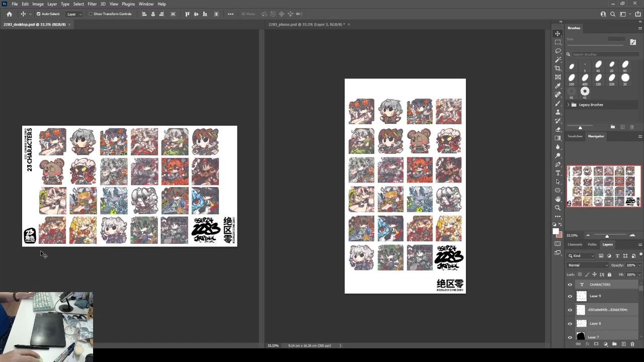
Task: Open the Filter menu
Action: click(92, 4)
